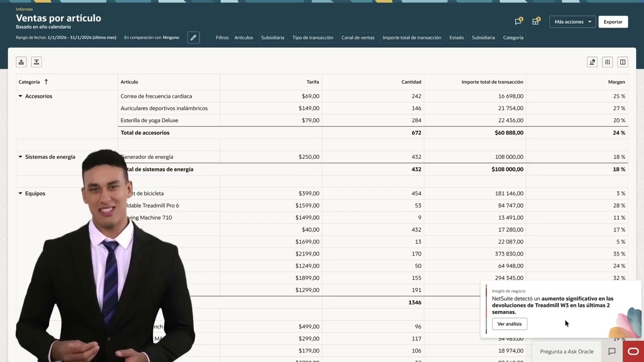Click the pencil edit icon beside Ninguno

[x=193, y=38]
